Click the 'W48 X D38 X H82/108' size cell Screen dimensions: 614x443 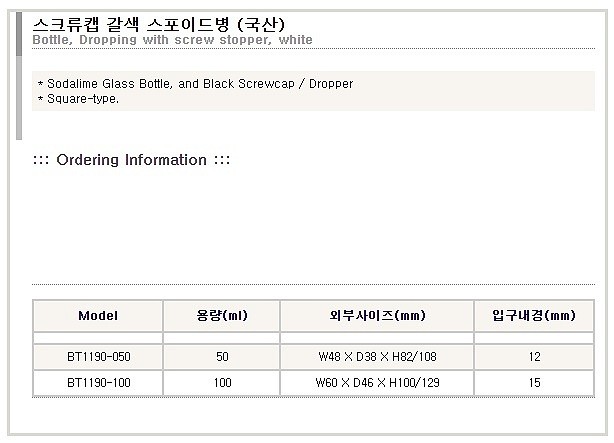pos(377,356)
